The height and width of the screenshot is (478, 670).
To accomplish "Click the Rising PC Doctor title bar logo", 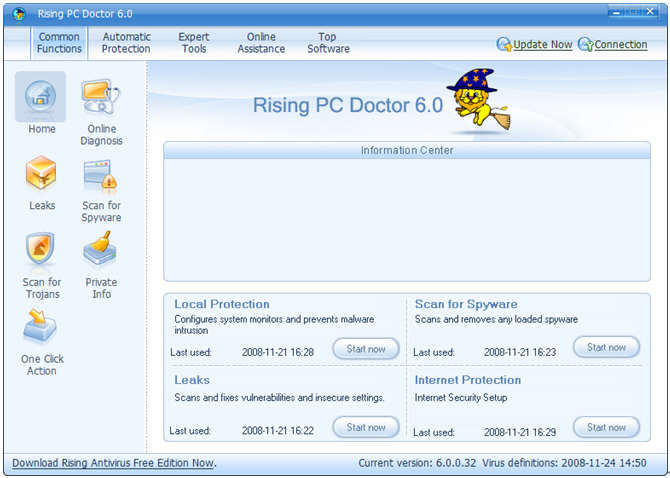I will (18, 14).
